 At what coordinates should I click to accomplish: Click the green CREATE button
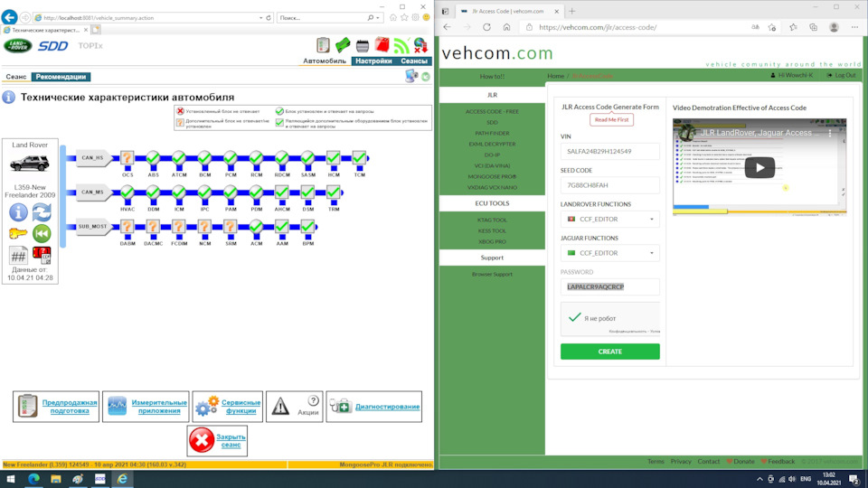coord(610,352)
